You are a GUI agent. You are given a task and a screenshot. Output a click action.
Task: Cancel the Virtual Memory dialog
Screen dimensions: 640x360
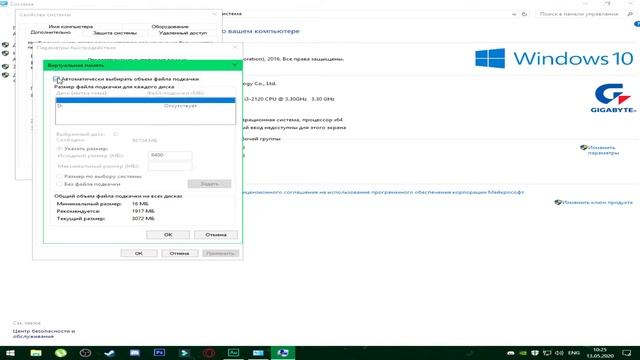tap(216, 235)
